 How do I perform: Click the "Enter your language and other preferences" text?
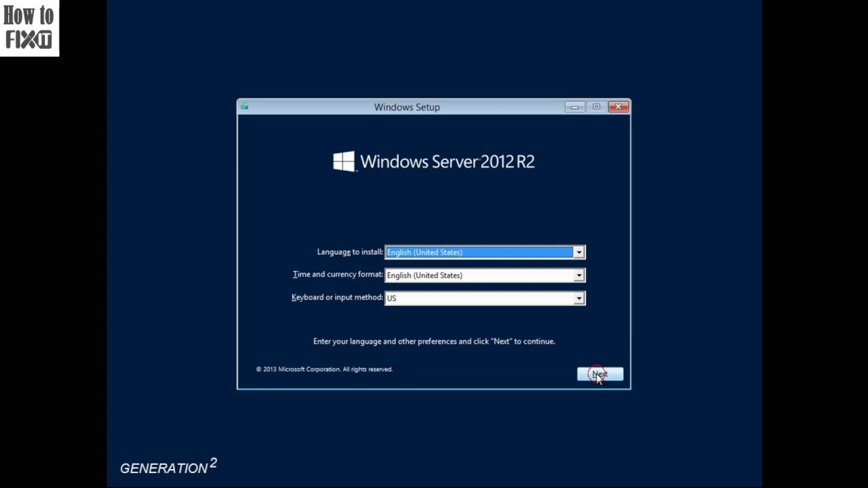(x=434, y=342)
